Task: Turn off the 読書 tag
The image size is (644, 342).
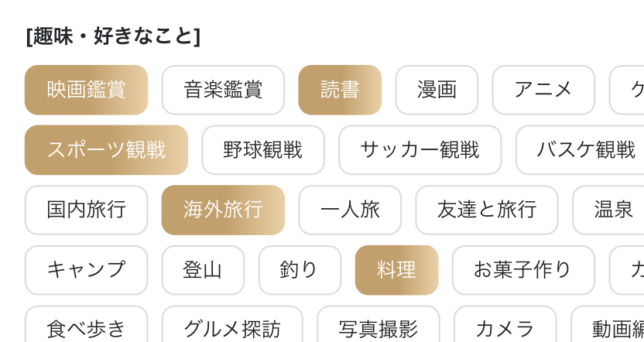Action: (x=340, y=90)
